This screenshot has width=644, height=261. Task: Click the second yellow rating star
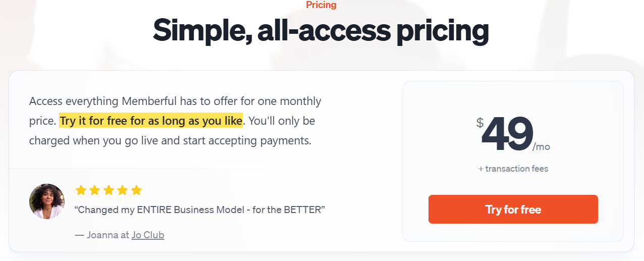[95, 190]
